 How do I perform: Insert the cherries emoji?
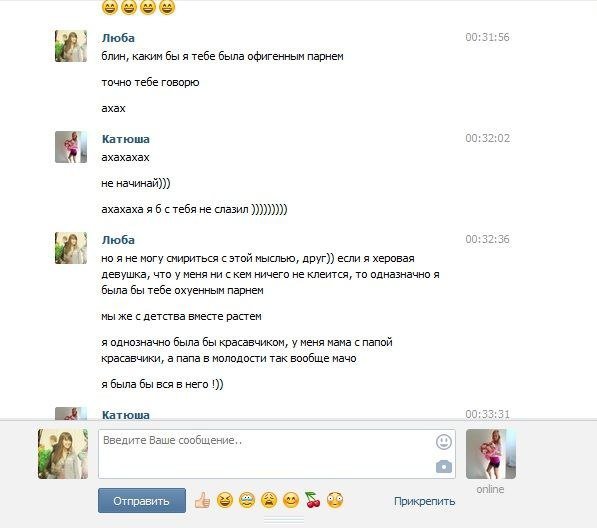click(x=313, y=500)
